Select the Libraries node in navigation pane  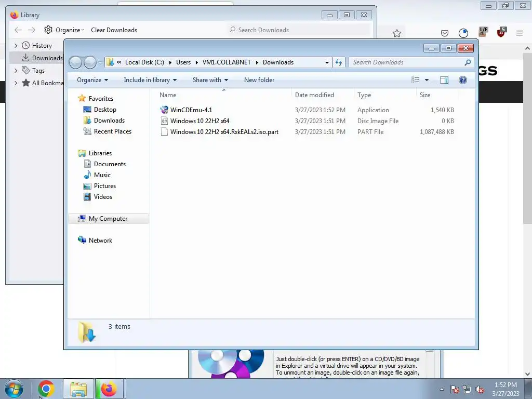100,153
